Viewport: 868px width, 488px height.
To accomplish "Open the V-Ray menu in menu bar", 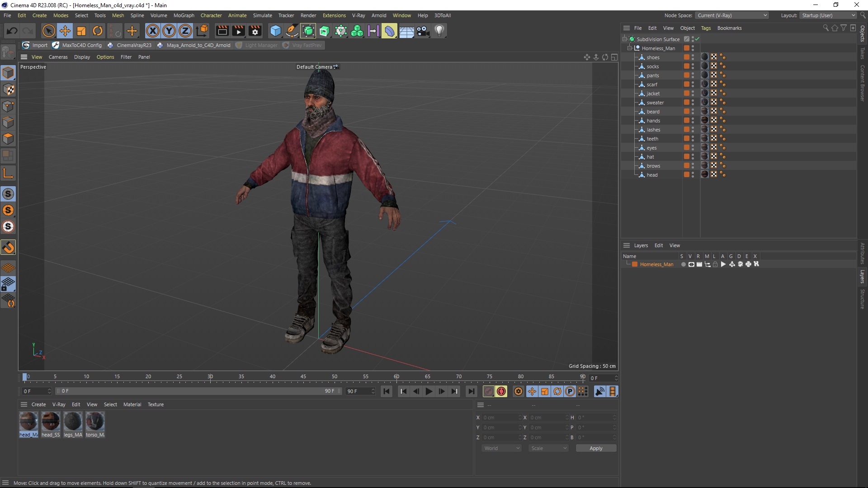I will pos(359,15).
